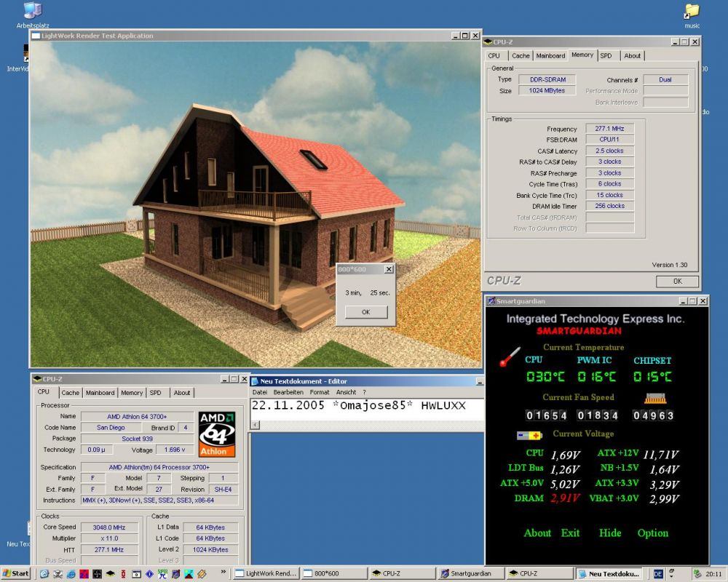Screen dimensions: 728x582
Task: Open Mainboard tab in CPU-Z memory window
Action: (550, 56)
